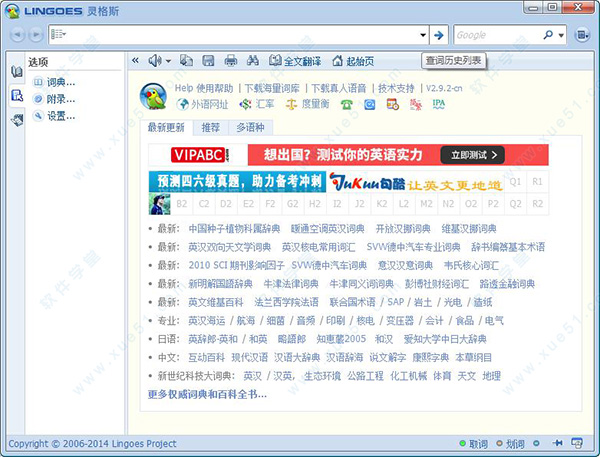
Task: Click 立即测试 button in red banner
Action: click(x=473, y=155)
